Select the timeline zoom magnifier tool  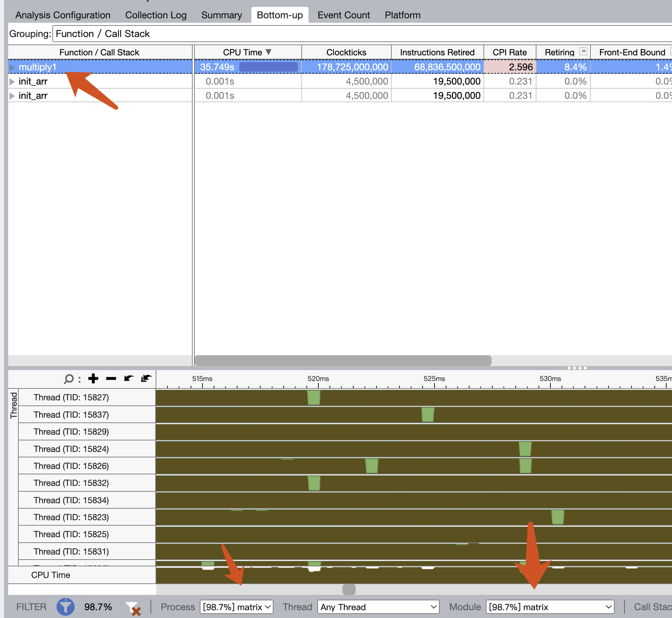tap(69, 379)
